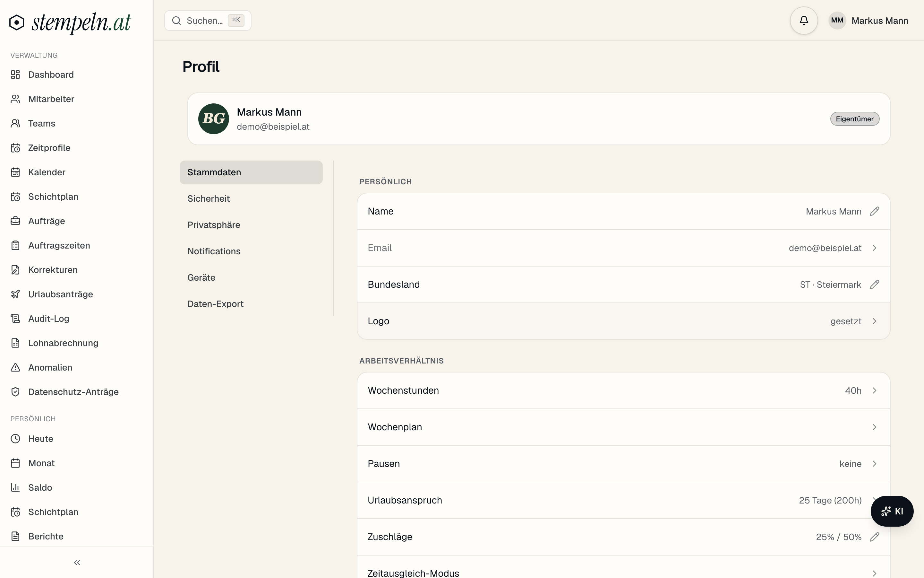924x578 pixels.
Task: Open notifications bell in header
Action: (804, 21)
